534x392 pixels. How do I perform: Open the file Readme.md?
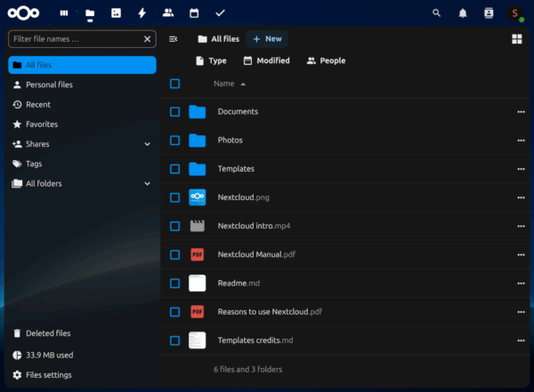[239, 283]
